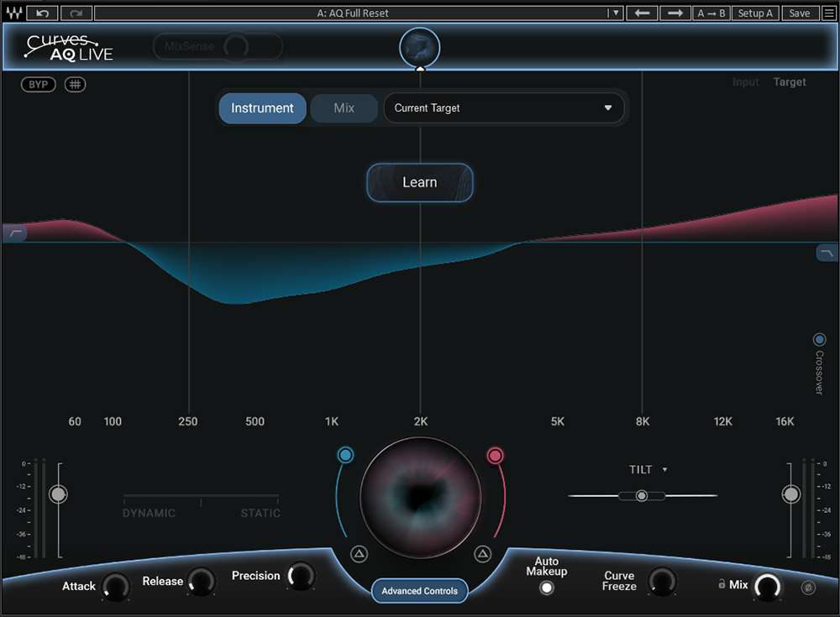840x617 pixels.
Task: Open the preset list dropdown arrow
Action: [x=616, y=13]
